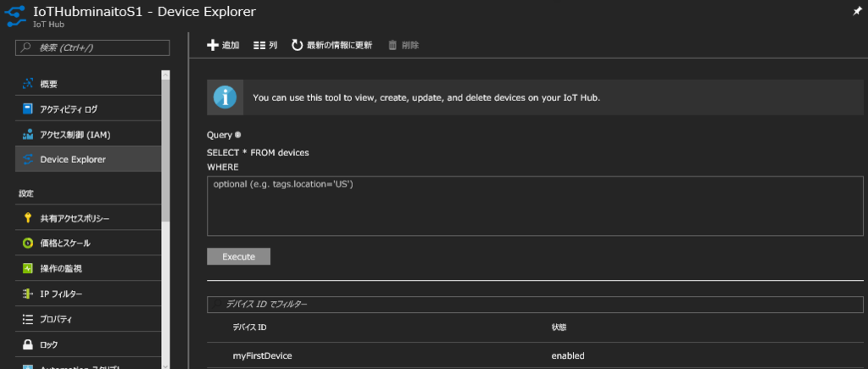Click the 削除 toolbar label

[x=411, y=46]
